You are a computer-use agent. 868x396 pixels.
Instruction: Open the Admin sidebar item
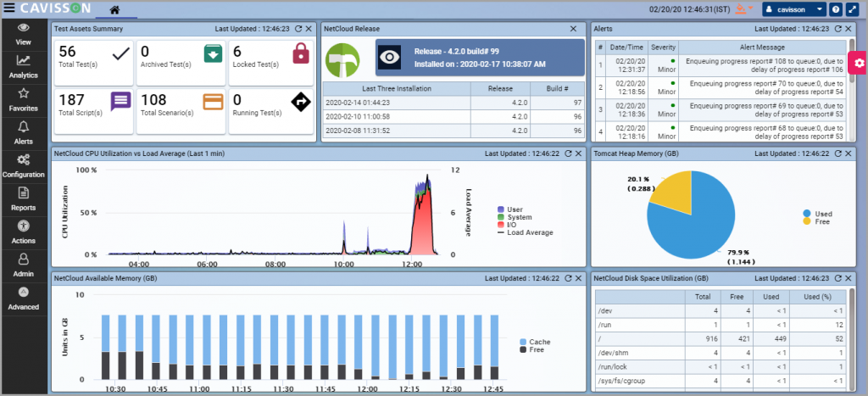tap(23, 266)
